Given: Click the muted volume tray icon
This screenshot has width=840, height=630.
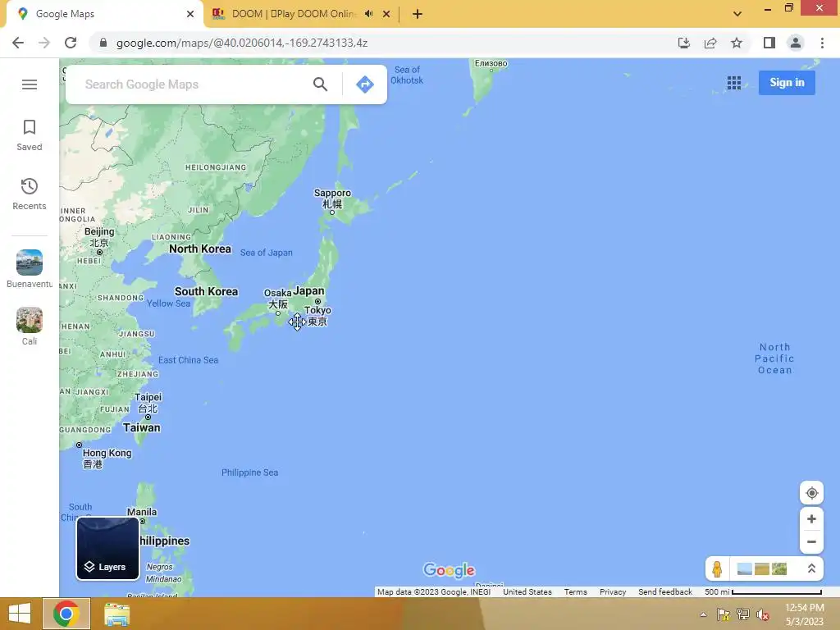Looking at the screenshot, I should [763, 614].
